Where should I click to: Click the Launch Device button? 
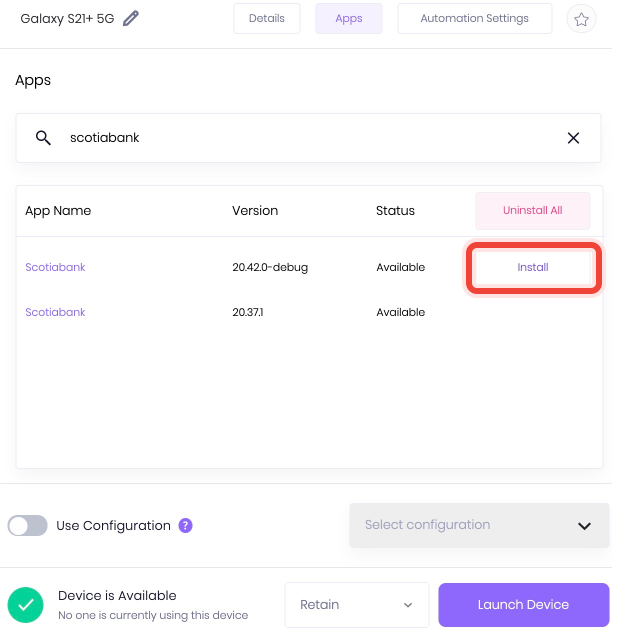click(524, 605)
